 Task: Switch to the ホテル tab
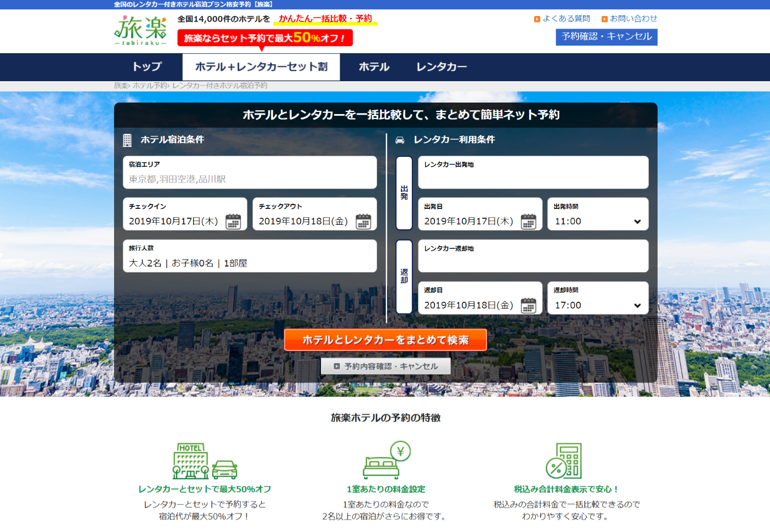pyautogui.click(x=374, y=67)
